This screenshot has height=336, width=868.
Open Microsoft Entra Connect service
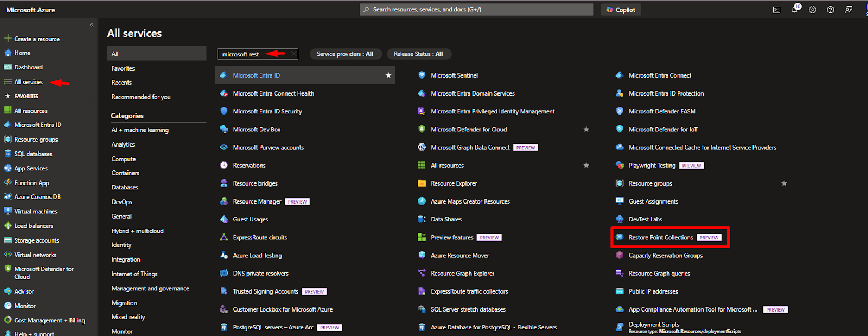(x=660, y=75)
